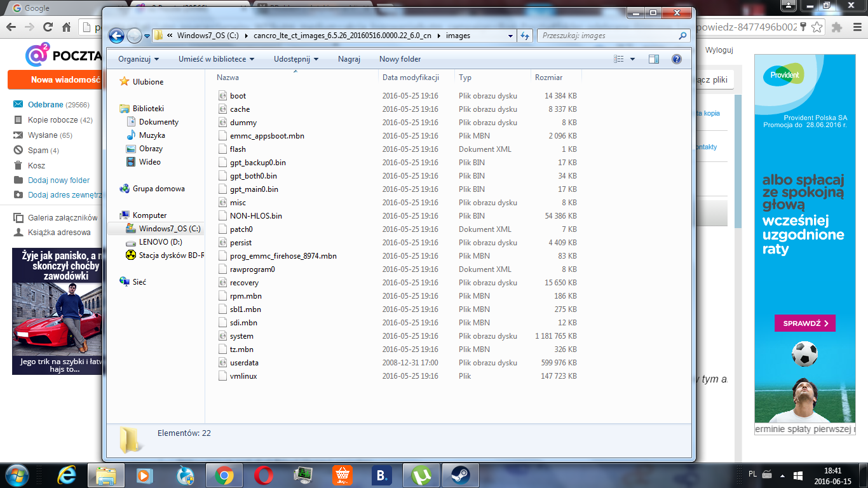Open the Organizuj dropdown menu
The height and width of the screenshot is (488, 868).
click(x=138, y=59)
